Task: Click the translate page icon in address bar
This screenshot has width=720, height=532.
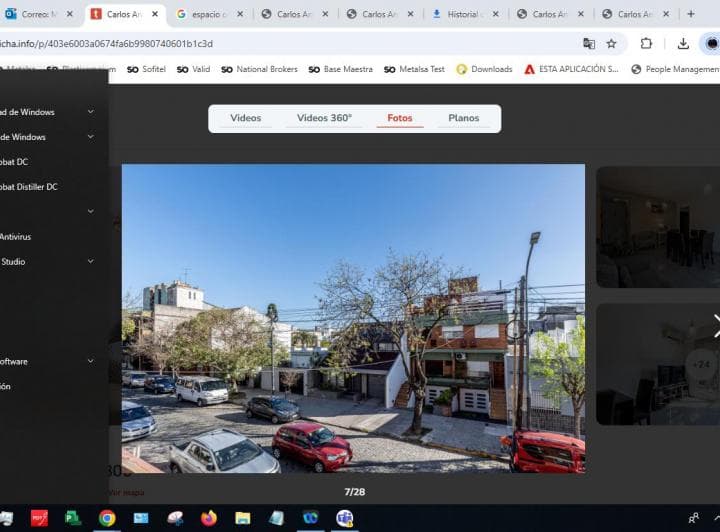Action: click(589, 44)
